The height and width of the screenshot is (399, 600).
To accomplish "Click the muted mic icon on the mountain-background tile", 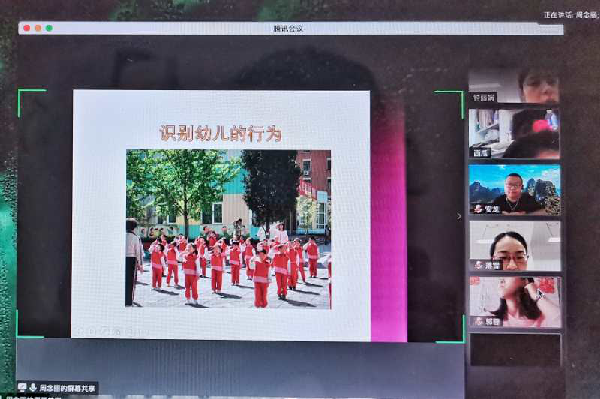I will click(x=478, y=208).
